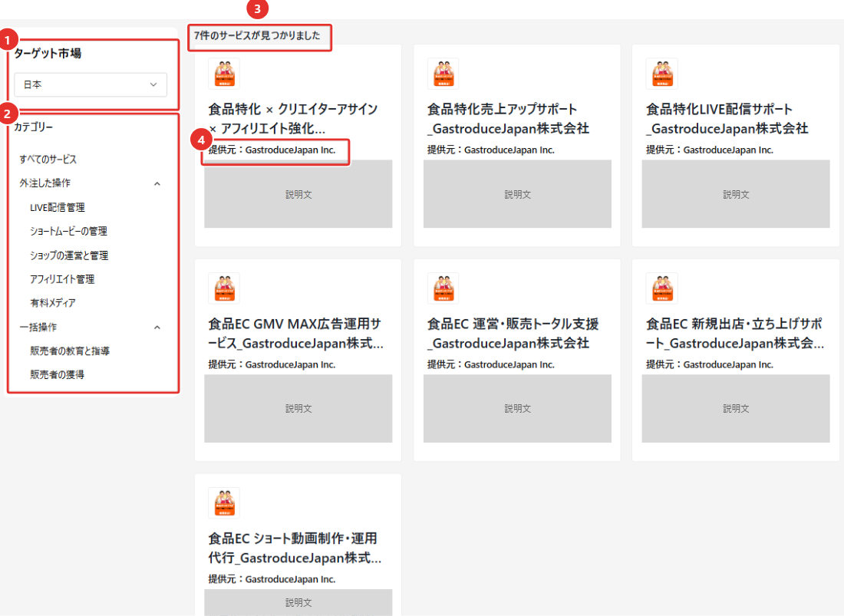Click 説明文 box of 食品特化売上アップサポート card
The height and width of the screenshot is (616, 844).
(517, 194)
